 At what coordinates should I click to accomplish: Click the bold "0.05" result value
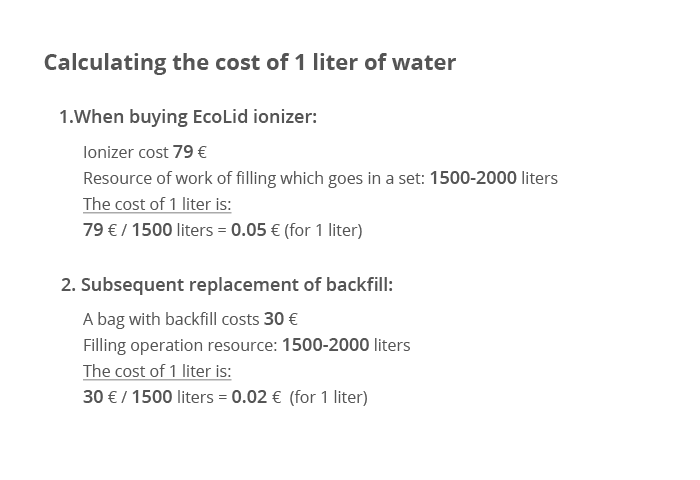249,230
